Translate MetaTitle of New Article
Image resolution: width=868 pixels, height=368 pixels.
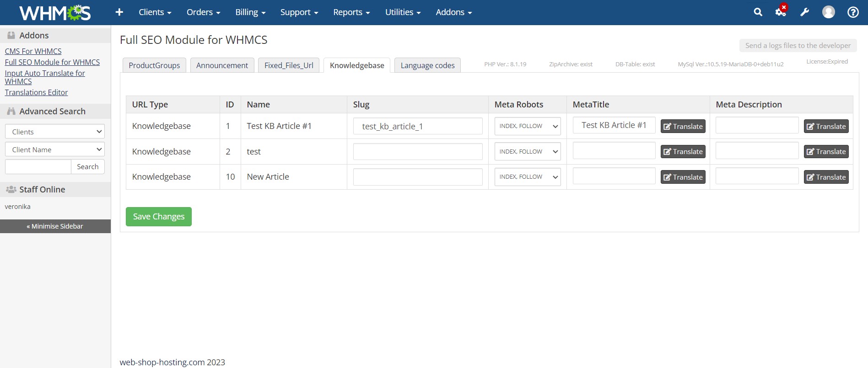[683, 177]
